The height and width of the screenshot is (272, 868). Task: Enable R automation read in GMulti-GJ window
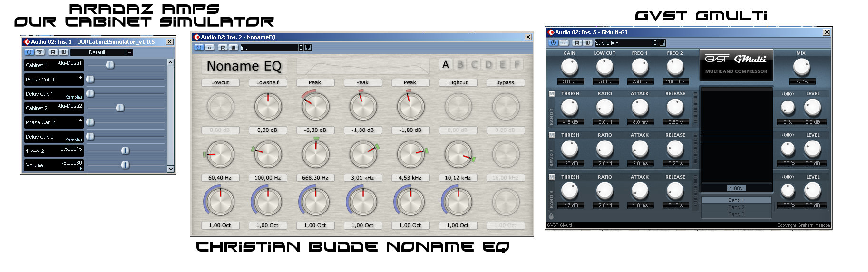(577, 43)
